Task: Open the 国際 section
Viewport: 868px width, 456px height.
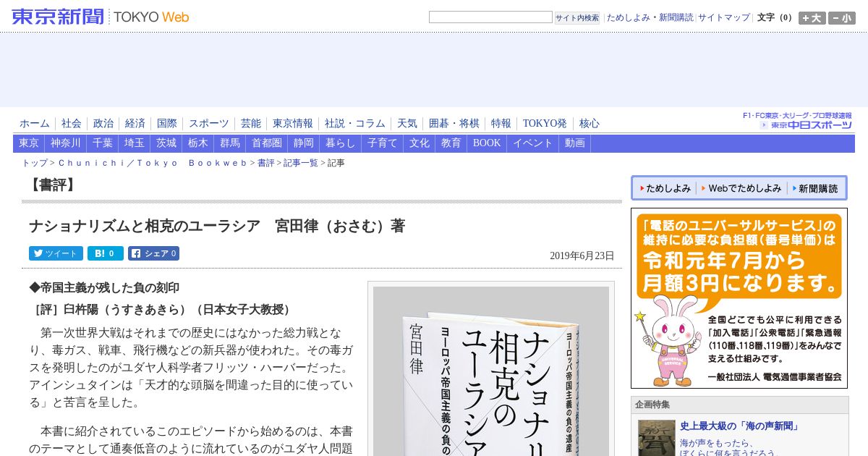Action: click(x=167, y=124)
